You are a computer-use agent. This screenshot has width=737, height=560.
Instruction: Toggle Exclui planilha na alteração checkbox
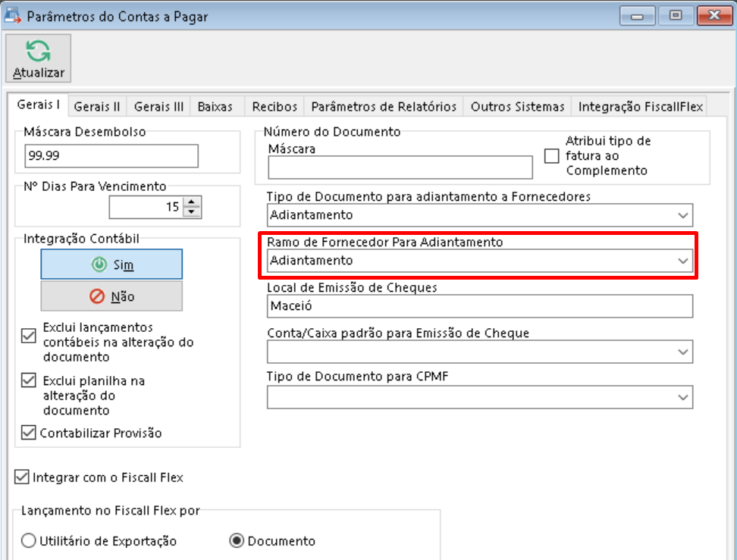click(x=29, y=380)
